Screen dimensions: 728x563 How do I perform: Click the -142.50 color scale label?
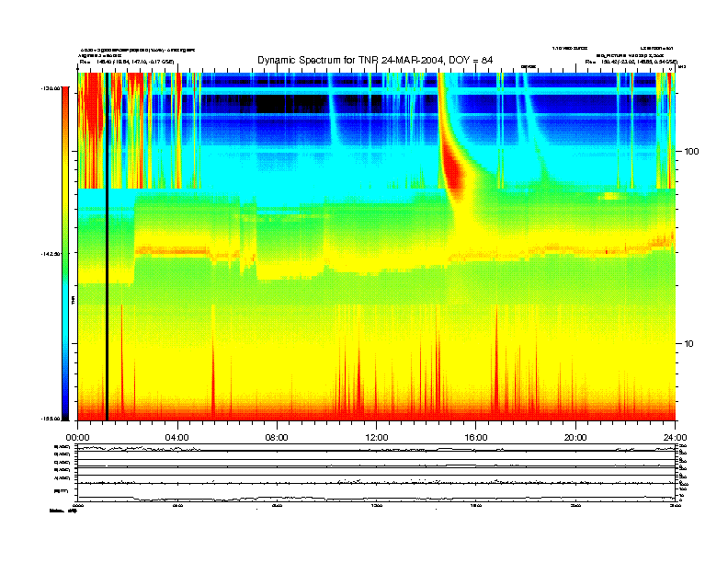click(x=51, y=254)
